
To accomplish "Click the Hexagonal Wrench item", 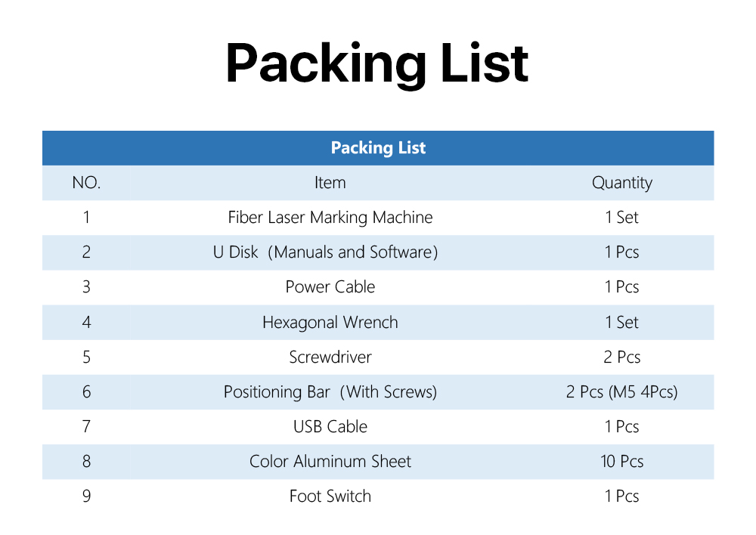I will [330, 322].
